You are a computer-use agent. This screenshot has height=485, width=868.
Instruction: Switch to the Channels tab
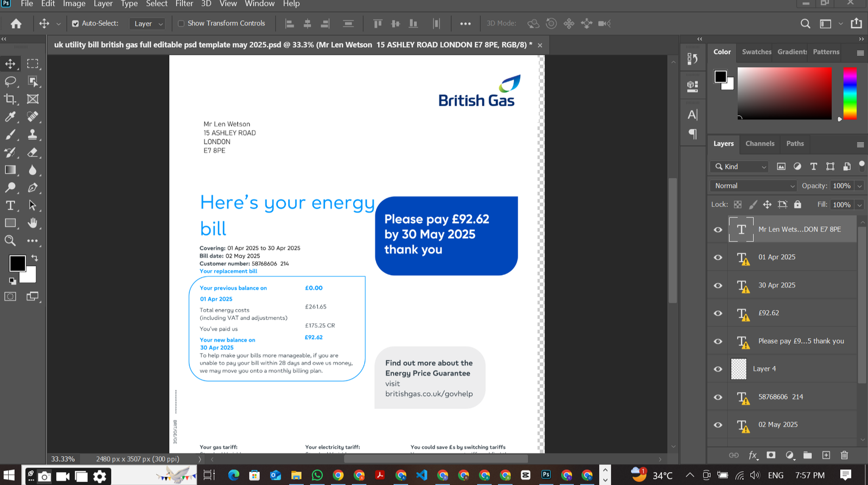tap(759, 144)
